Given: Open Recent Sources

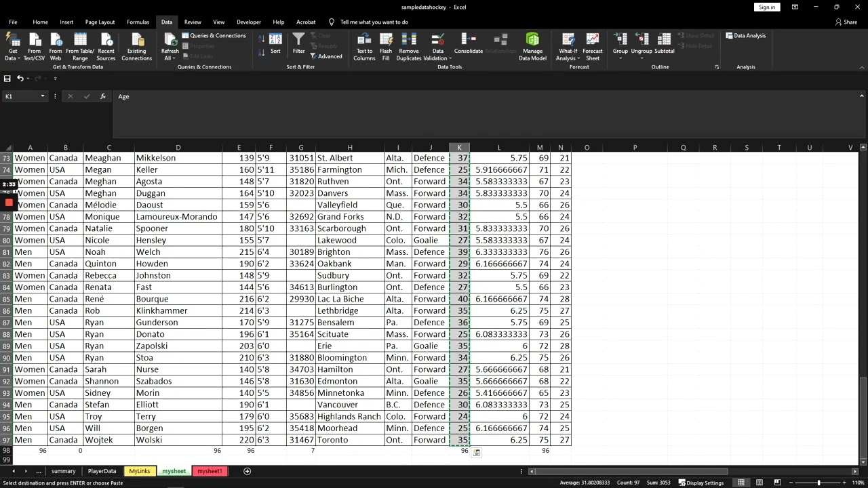Looking at the screenshot, I should click(x=106, y=46).
